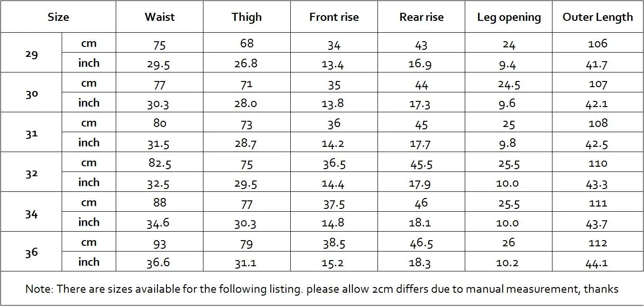Viewport: 644px width, 306px height.
Task: Select the Front rise header cell
Action: click(x=334, y=17)
